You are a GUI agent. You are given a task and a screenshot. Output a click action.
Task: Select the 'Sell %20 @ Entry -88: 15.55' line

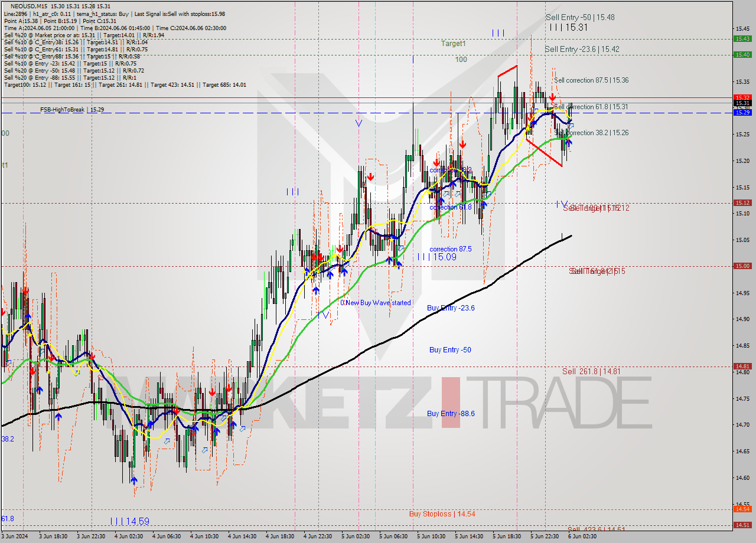tap(70, 78)
